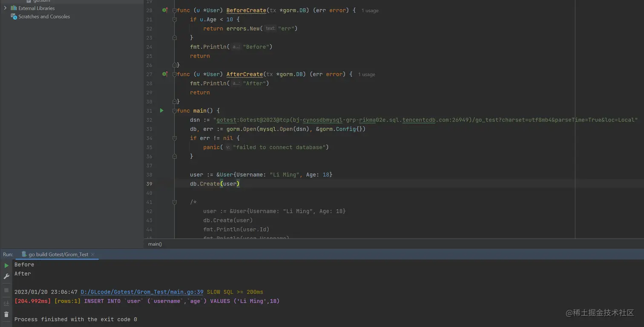Select the External Libraries icon
This screenshot has width=644, height=327.
(x=14, y=8)
